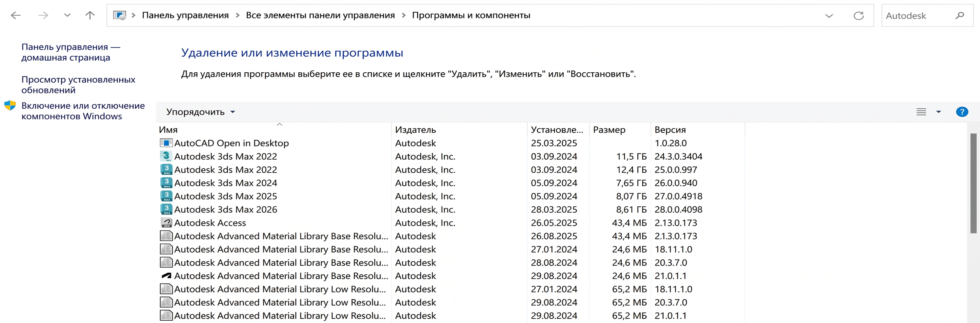
Task: Open 'Панель управления — домашняя страница' link
Action: tap(71, 52)
